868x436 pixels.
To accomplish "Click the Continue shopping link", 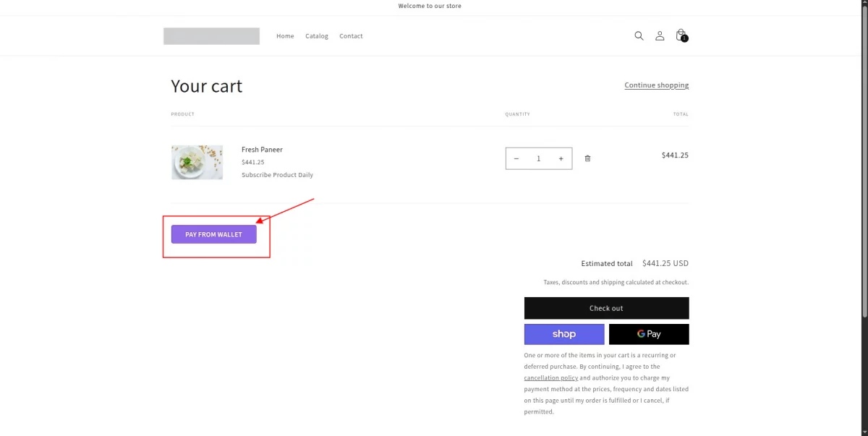I will pos(656,85).
